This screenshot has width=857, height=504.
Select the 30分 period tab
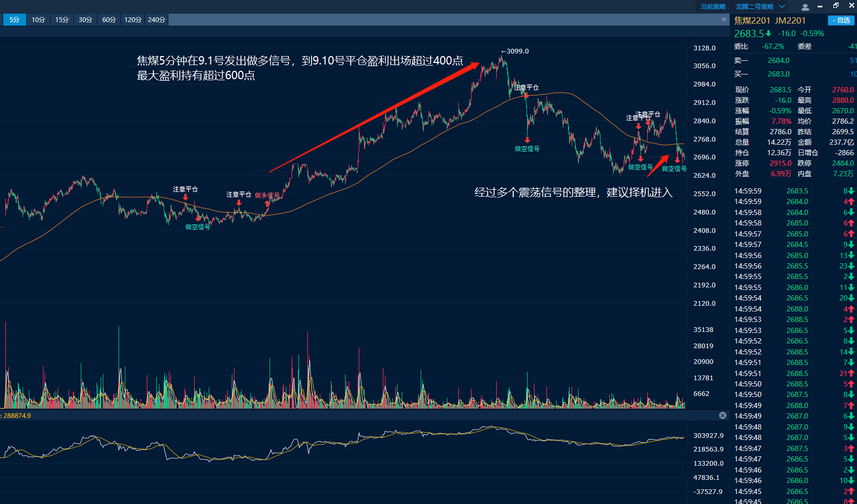click(85, 20)
